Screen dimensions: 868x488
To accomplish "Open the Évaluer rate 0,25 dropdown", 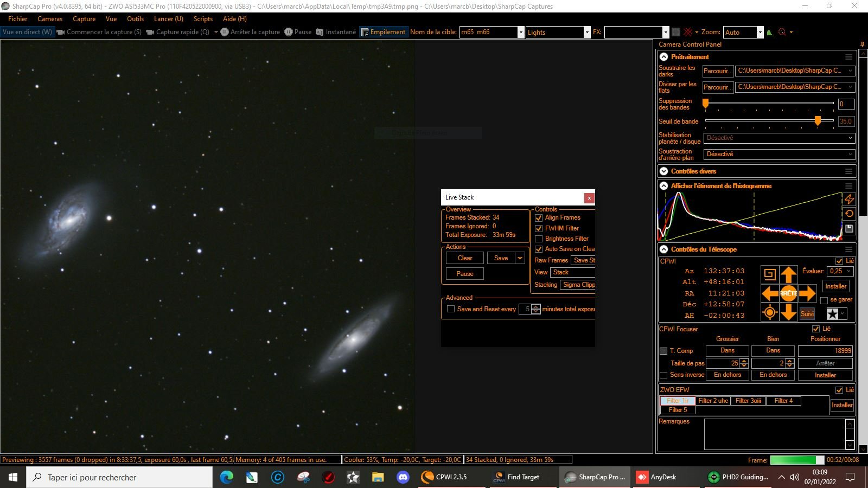I will [x=841, y=271].
